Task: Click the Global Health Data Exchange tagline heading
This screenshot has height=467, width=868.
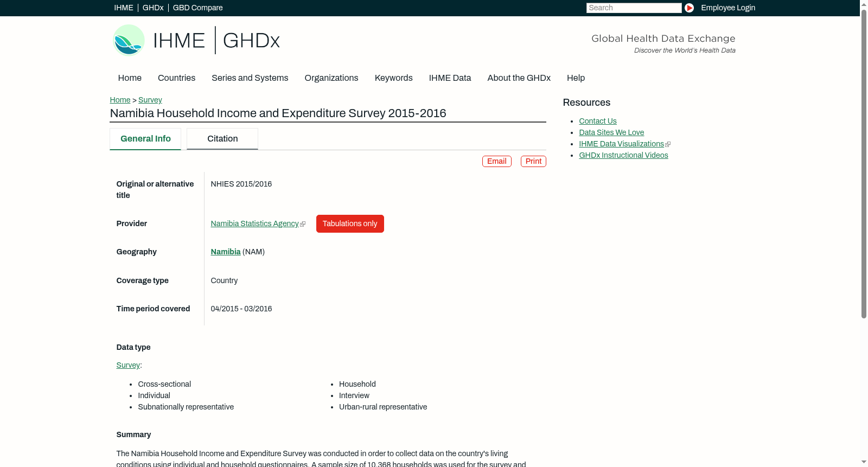Action: pyautogui.click(x=663, y=39)
